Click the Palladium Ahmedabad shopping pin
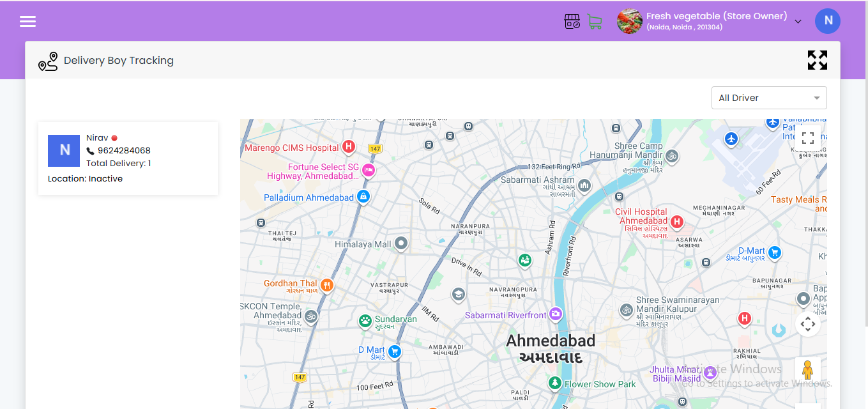 (x=363, y=197)
